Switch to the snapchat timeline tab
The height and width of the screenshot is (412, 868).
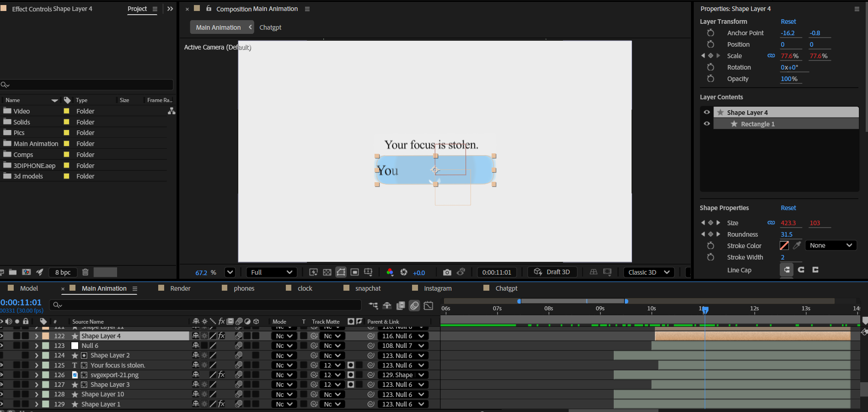point(368,288)
